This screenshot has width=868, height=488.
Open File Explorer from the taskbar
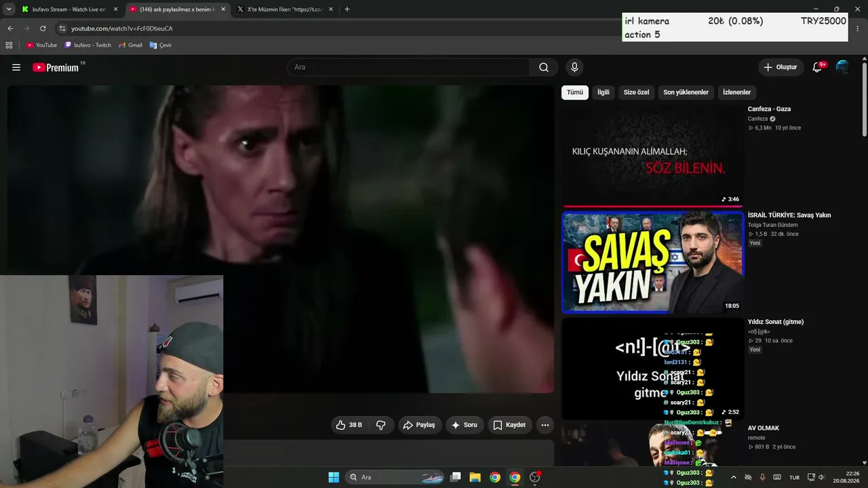point(475,477)
